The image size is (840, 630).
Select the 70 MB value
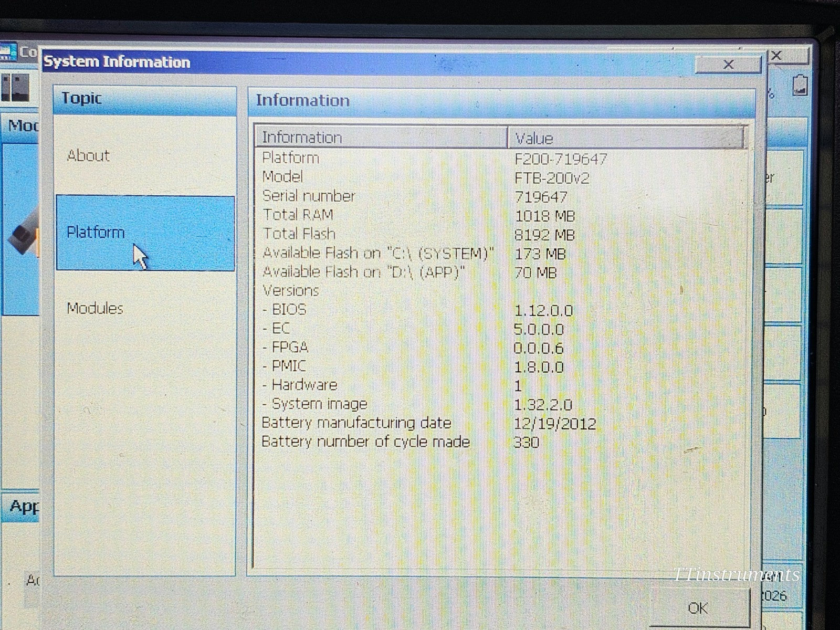pyautogui.click(x=535, y=273)
